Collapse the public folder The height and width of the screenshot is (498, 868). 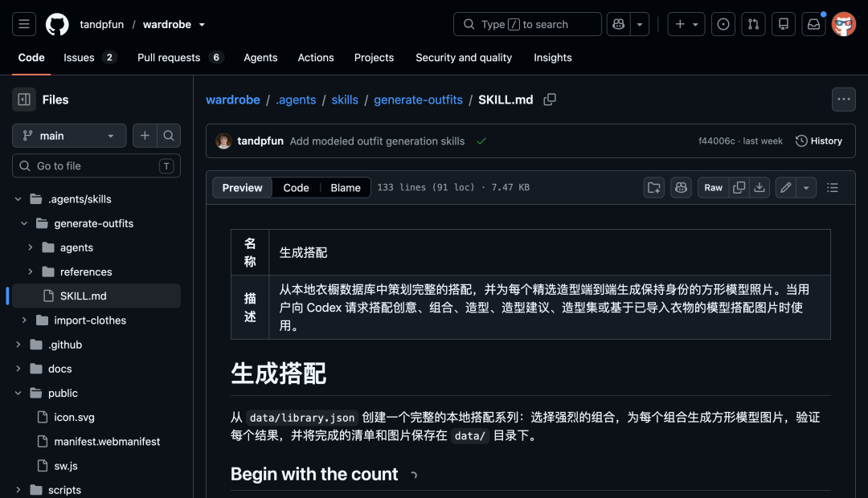pyautogui.click(x=18, y=393)
